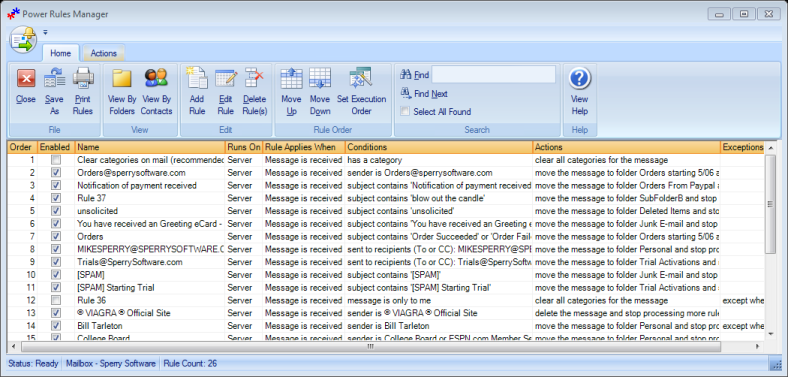Sort by the Name column header

[x=150, y=147]
